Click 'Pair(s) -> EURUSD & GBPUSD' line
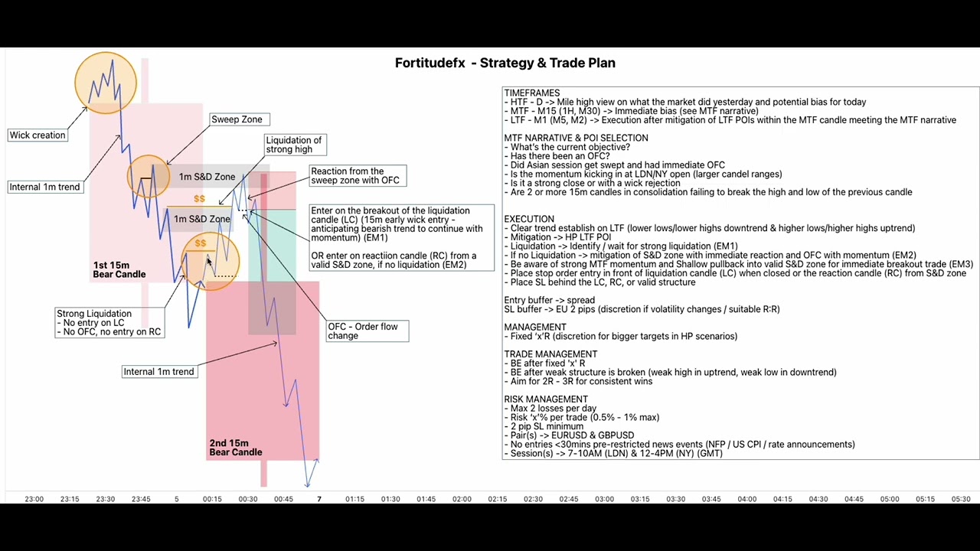 tap(570, 435)
